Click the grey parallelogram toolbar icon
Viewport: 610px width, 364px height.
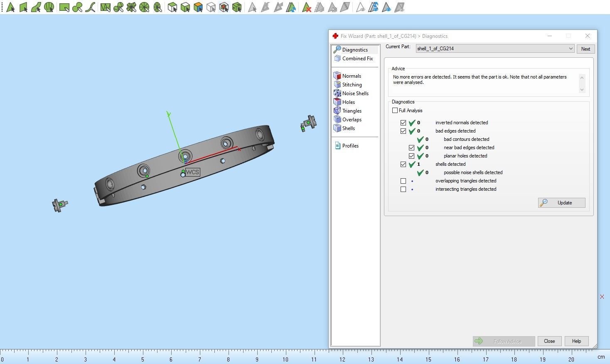click(x=345, y=7)
